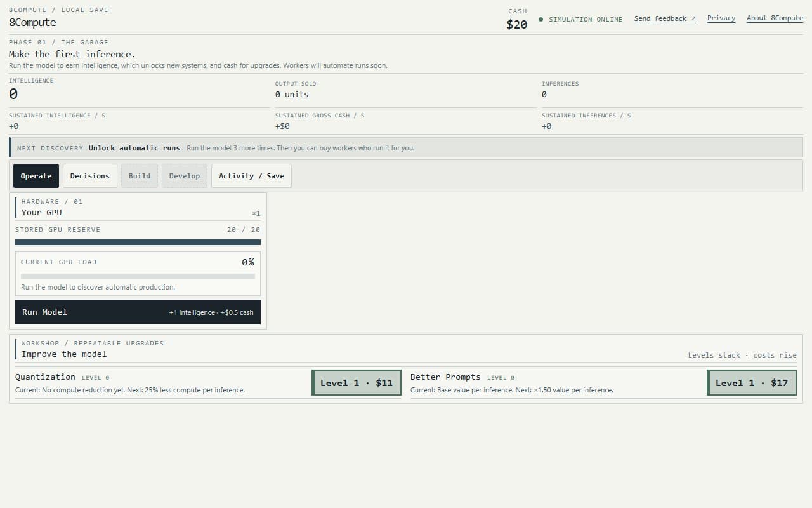Click the 'Improve the model' heading
Viewport: 812px width, 508px height.
(x=64, y=354)
